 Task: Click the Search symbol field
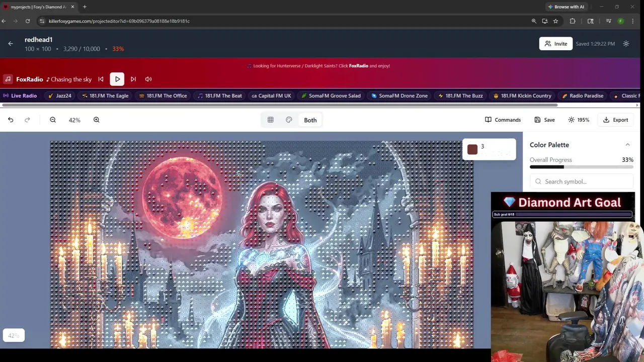(581, 182)
